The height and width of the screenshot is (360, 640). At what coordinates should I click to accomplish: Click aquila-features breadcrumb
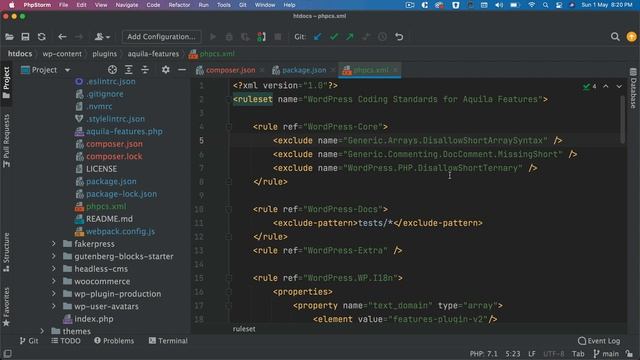point(153,54)
